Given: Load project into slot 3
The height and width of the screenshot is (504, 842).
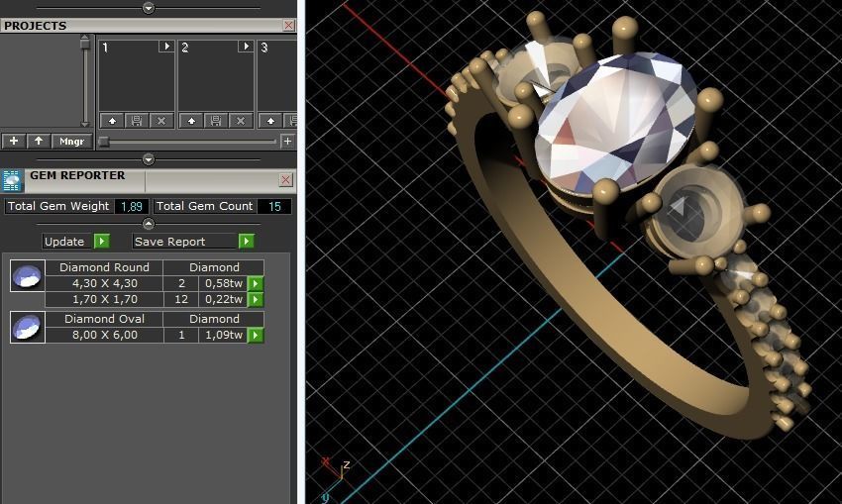Looking at the screenshot, I should coord(270,121).
